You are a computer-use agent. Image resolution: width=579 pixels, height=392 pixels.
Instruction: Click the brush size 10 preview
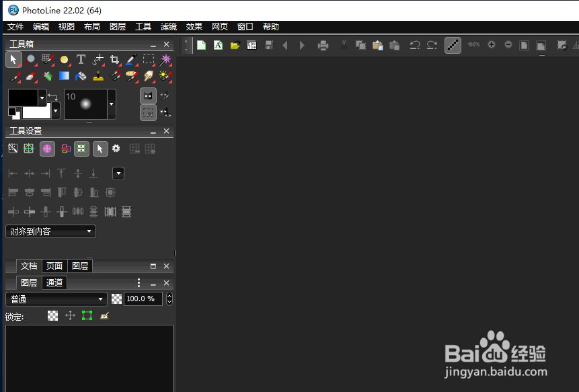point(85,104)
